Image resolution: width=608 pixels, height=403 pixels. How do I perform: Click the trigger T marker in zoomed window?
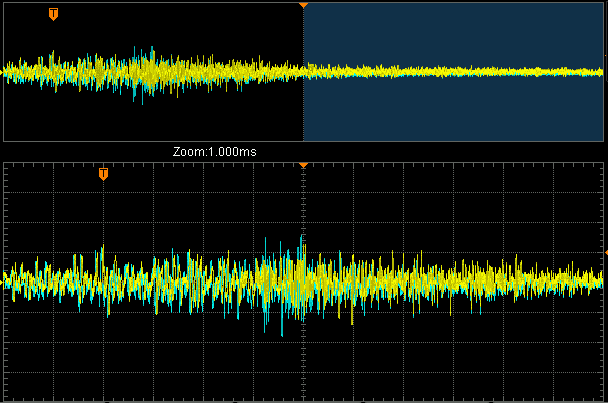103,174
